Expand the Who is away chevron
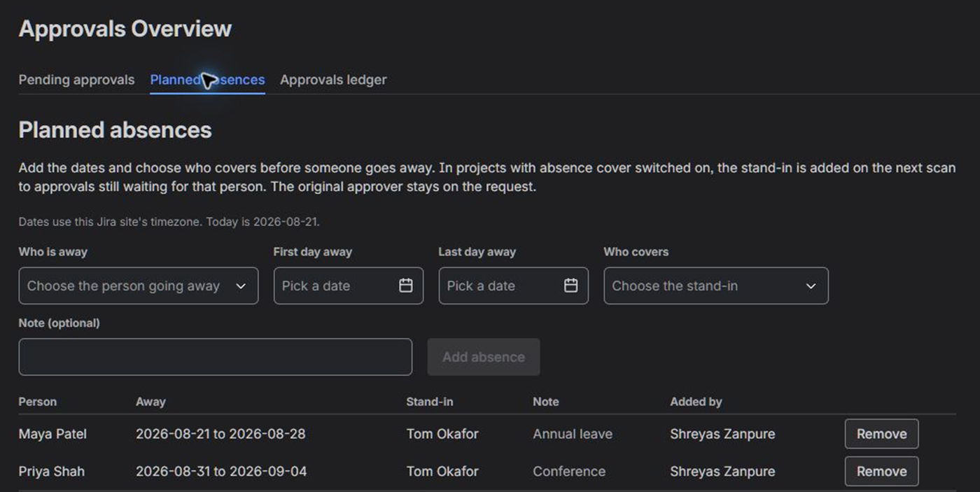The height and width of the screenshot is (492, 980). pos(241,286)
